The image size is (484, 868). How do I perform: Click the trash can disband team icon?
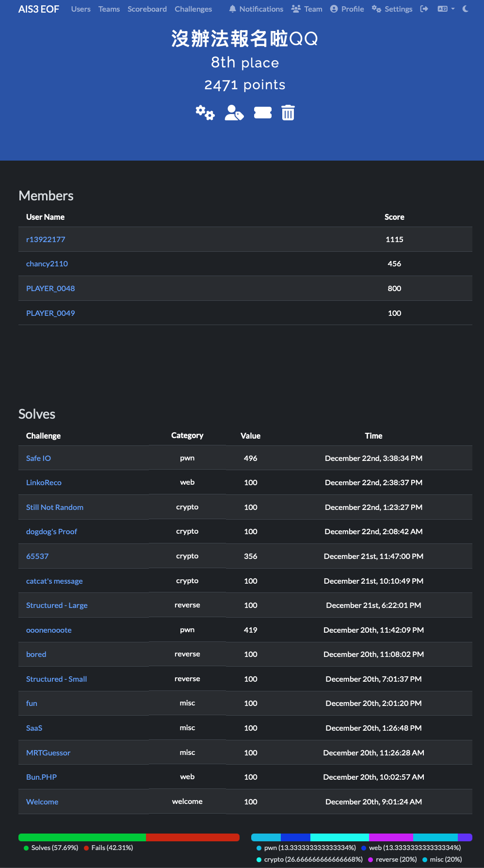point(288,113)
